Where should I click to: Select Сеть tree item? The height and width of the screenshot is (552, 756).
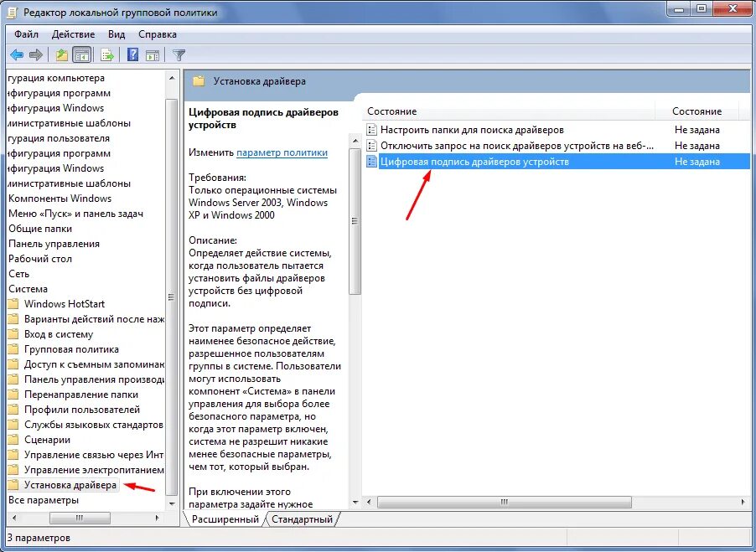[18, 274]
